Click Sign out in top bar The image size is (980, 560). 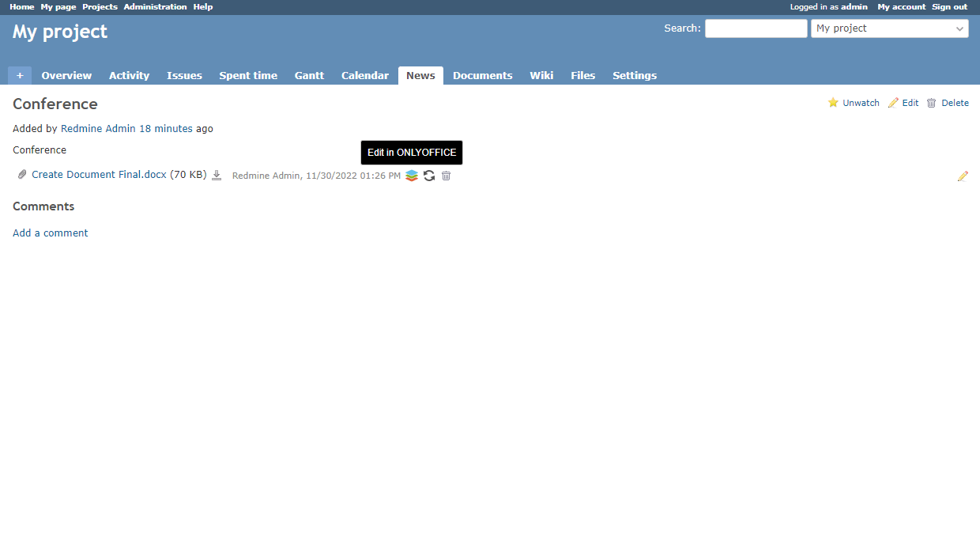(949, 7)
